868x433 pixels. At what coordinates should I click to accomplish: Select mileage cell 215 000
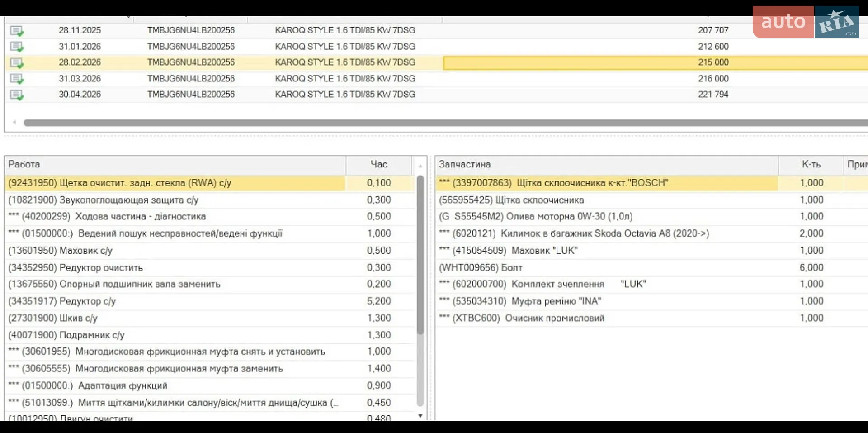[x=656, y=62]
